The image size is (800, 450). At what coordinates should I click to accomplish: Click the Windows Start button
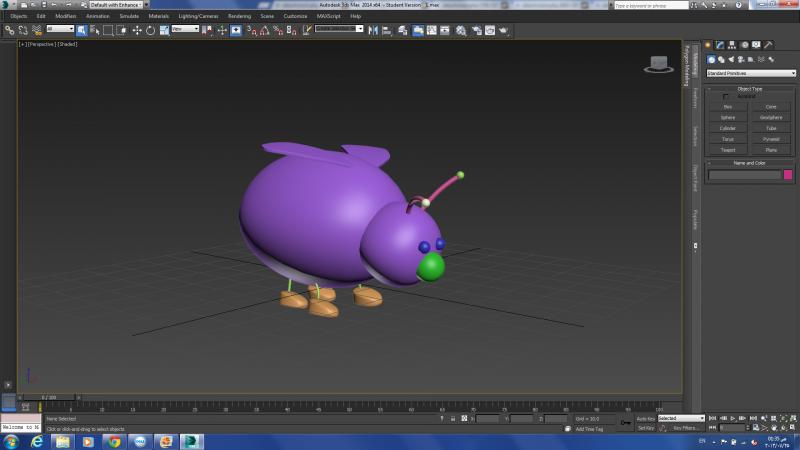tap(11, 442)
